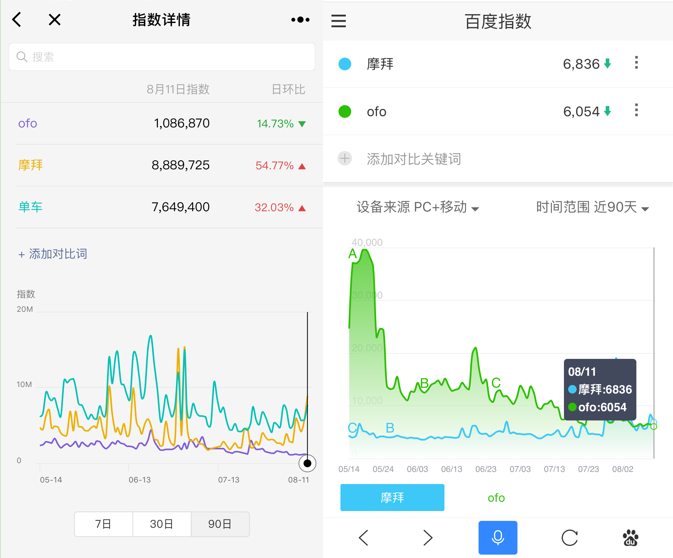Click the 7,649,400 index value
Viewport: 673px width, 558px height.
pos(181,207)
